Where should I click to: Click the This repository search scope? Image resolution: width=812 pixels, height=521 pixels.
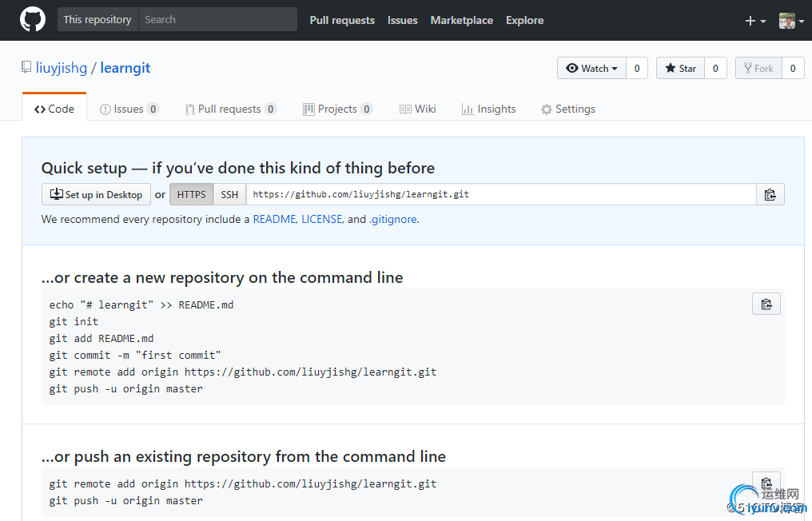tap(98, 20)
